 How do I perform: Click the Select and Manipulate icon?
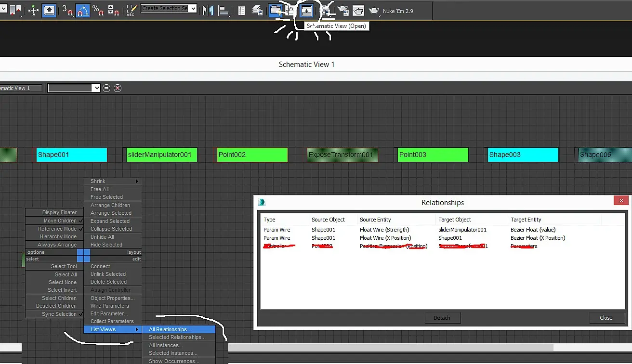pyautogui.click(x=34, y=10)
